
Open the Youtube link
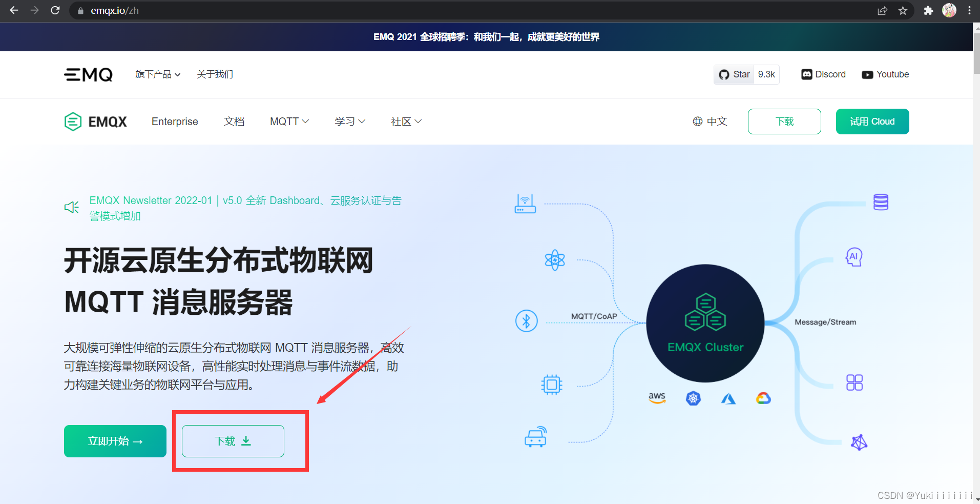[885, 74]
